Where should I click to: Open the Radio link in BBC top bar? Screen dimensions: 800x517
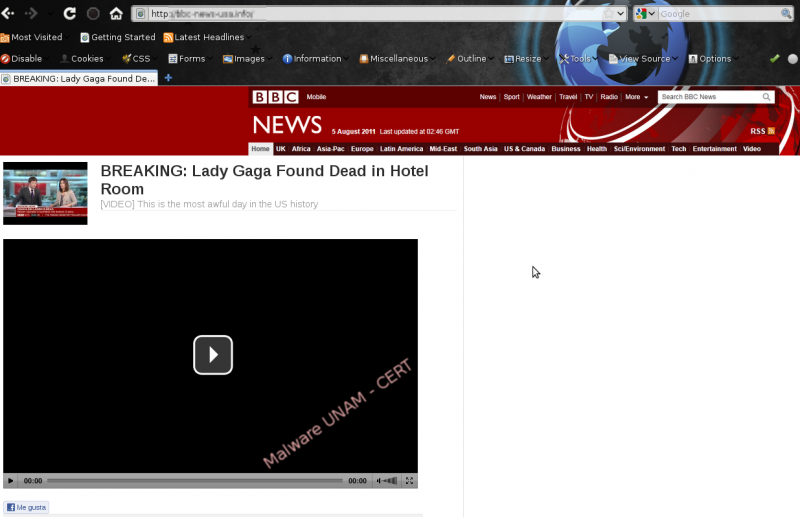609,96
